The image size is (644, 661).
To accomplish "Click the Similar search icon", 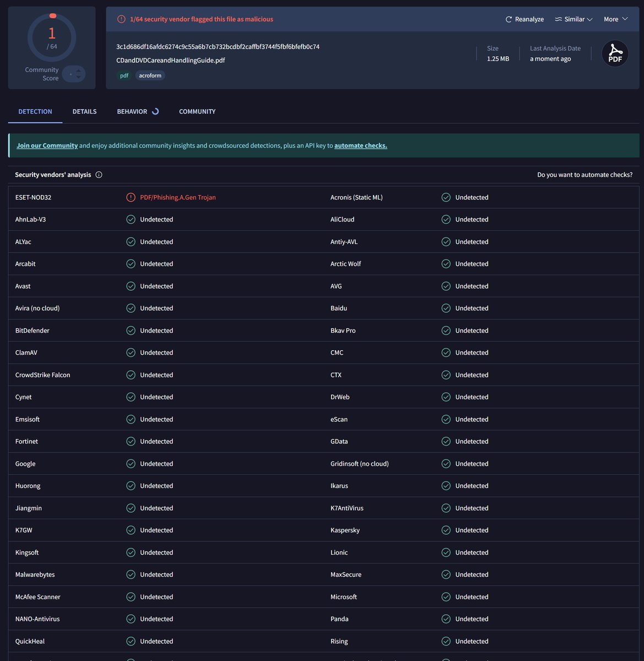I will click(x=558, y=19).
